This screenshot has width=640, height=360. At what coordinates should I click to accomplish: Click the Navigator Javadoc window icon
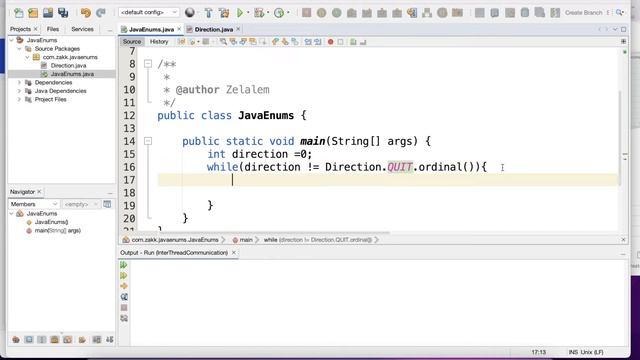(107, 204)
